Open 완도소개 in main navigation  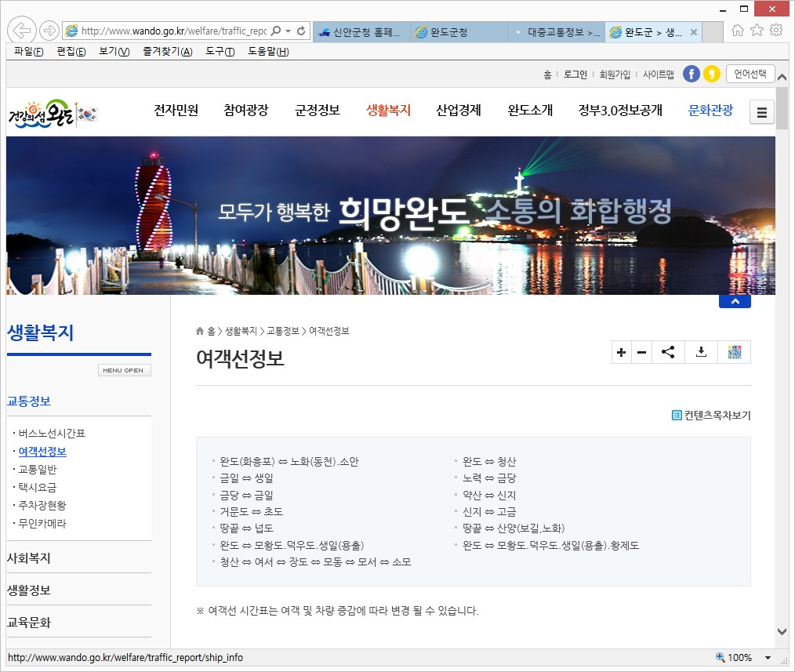[x=530, y=110]
